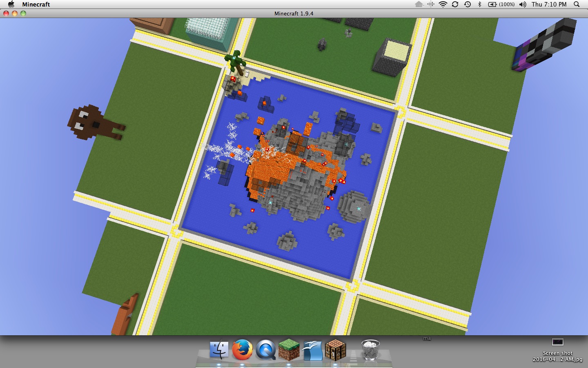Zoom the Minecraft 1.9.4 window
The height and width of the screenshot is (368, 588).
tap(23, 13)
